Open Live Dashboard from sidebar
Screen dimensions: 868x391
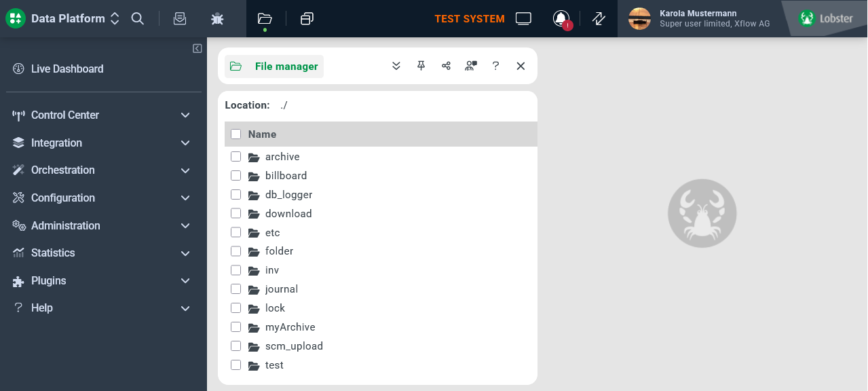67,69
